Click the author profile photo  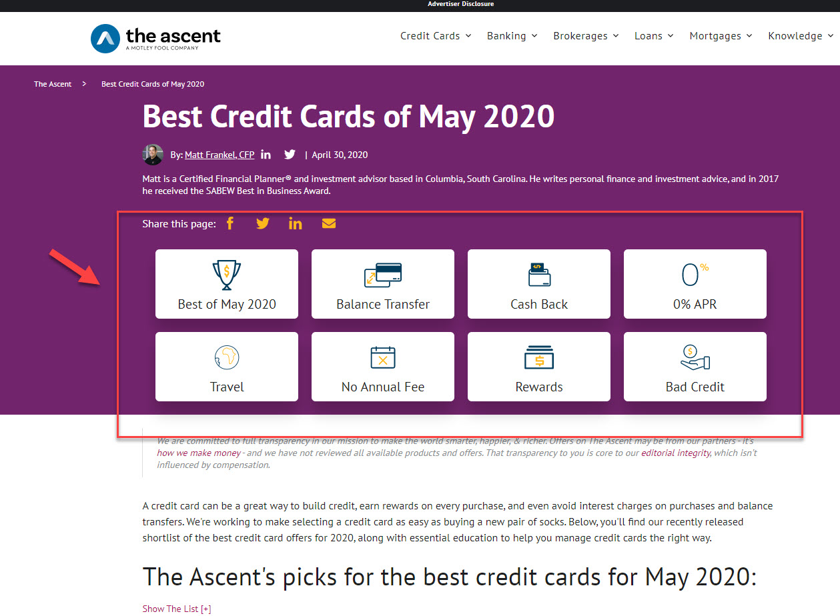coord(153,155)
